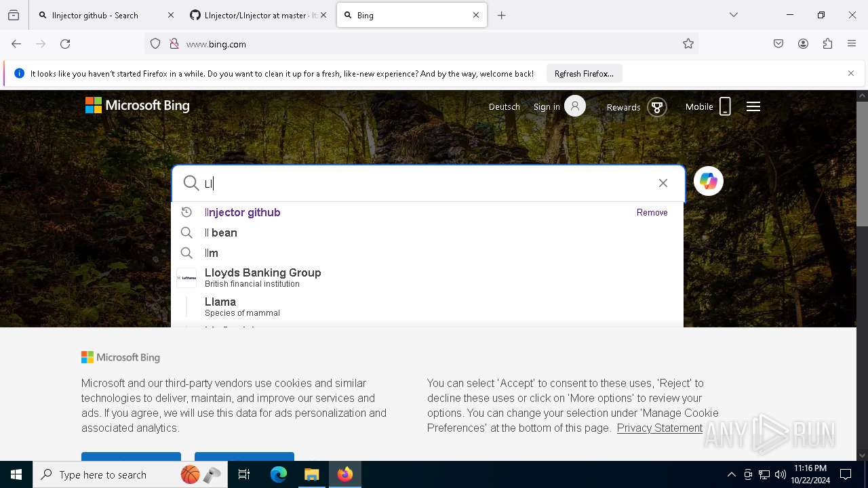Open the Windows notification center
The image size is (868, 488).
(846, 474)
